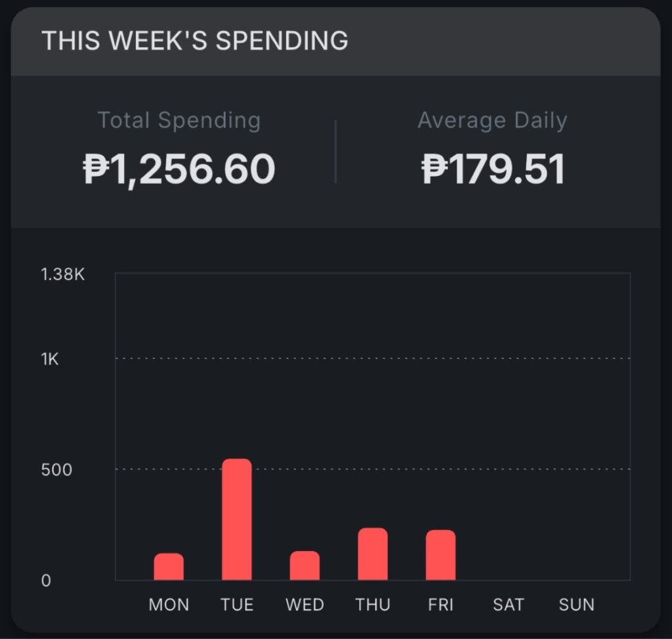Click the WED axis label

click(304, 605)
